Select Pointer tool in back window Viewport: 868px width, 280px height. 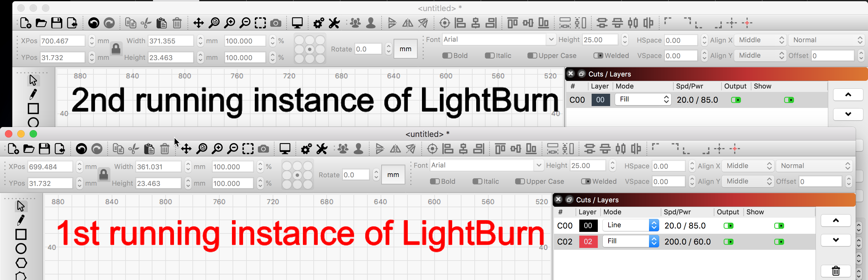pos(33,80)
